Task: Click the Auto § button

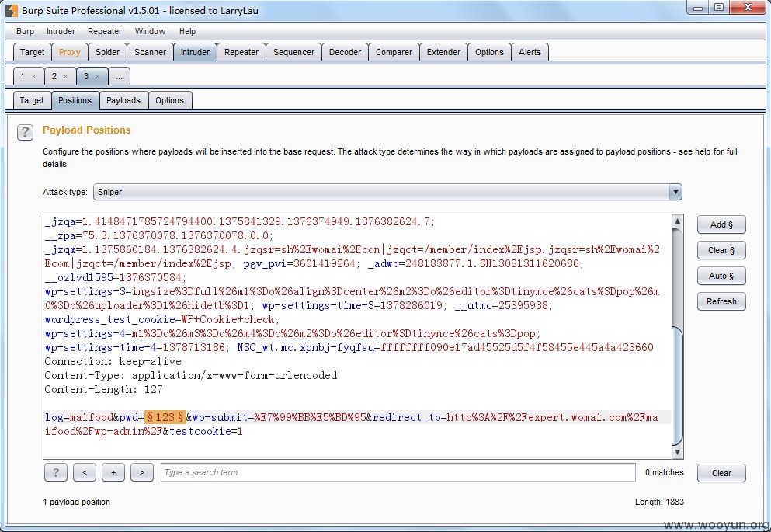Action: 721,276
